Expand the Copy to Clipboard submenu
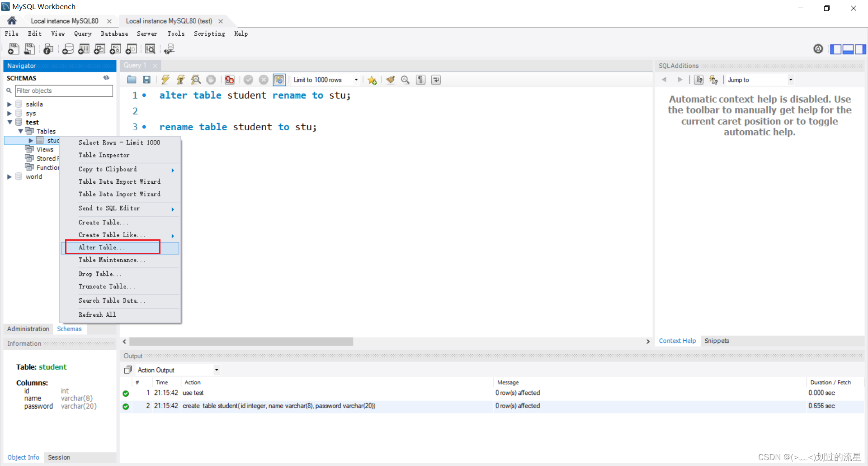Image resolution: width=868 pixels, height=466 pixels. click(120, 169)
